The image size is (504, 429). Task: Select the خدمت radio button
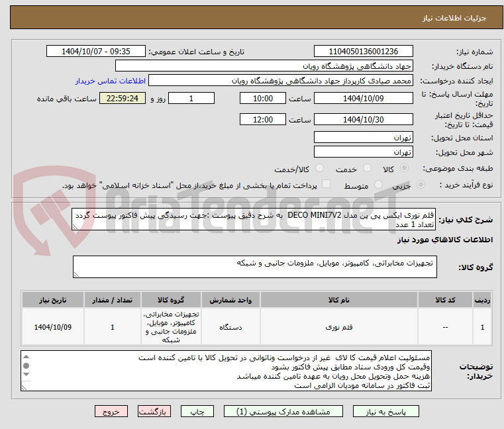click(367, 168)
